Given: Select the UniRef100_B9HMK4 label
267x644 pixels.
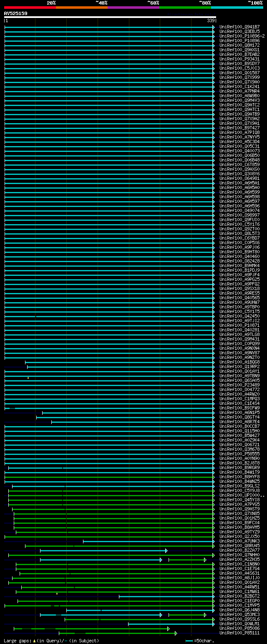Looking at the screenshot, I should pyautogui.click(x=239, y=265).
